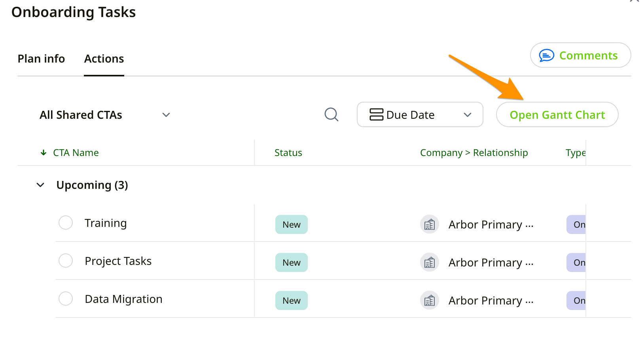Image resolution: width=644 pixels, height=350 pixels.
Task: Mark the Training task complete
Action: coord(66,223)
